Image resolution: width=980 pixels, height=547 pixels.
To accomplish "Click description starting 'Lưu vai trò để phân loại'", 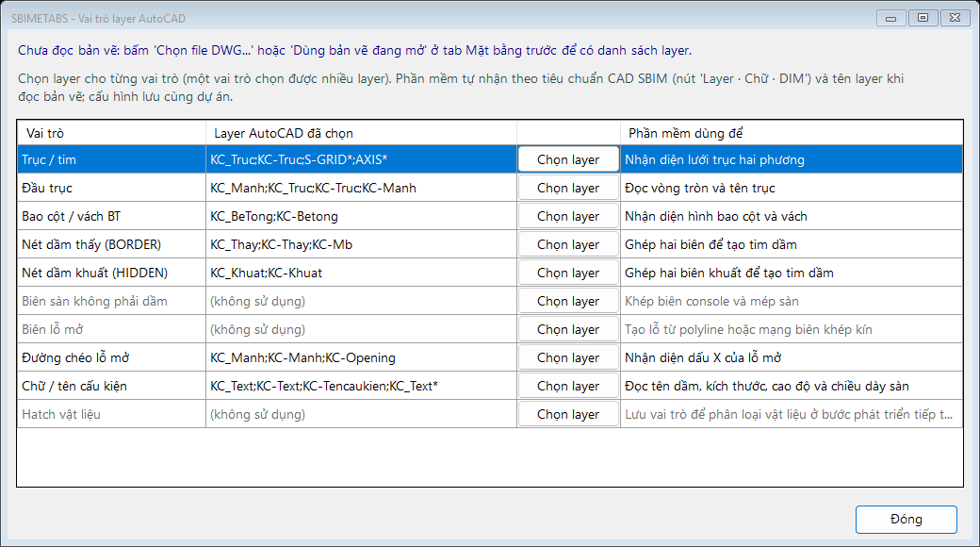I will (792, 414).
